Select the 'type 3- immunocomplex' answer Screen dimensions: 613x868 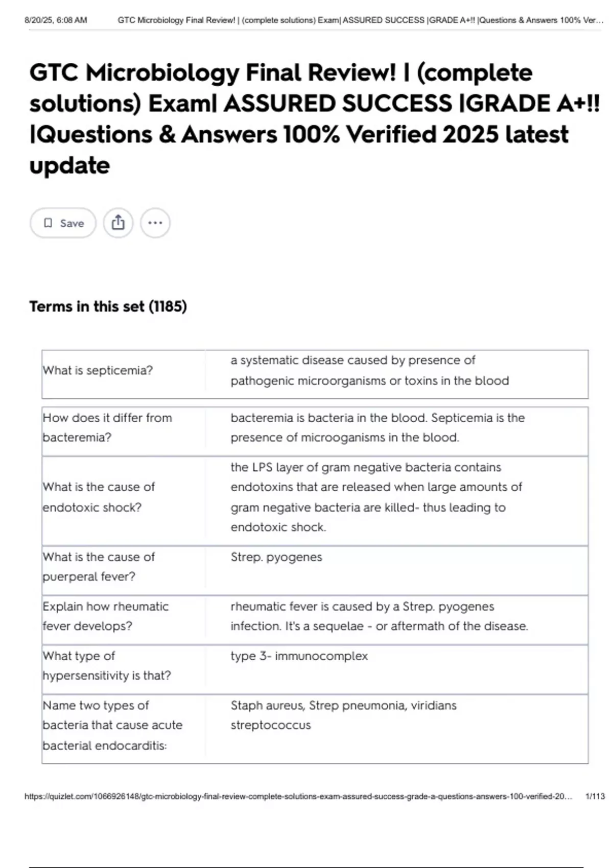299,656
